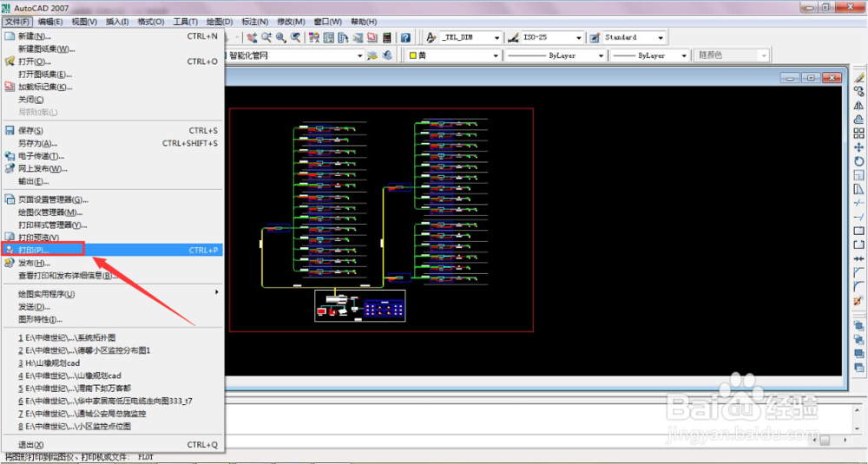
Task: Click the blue Help question mark icon
Action: [405, 37]
